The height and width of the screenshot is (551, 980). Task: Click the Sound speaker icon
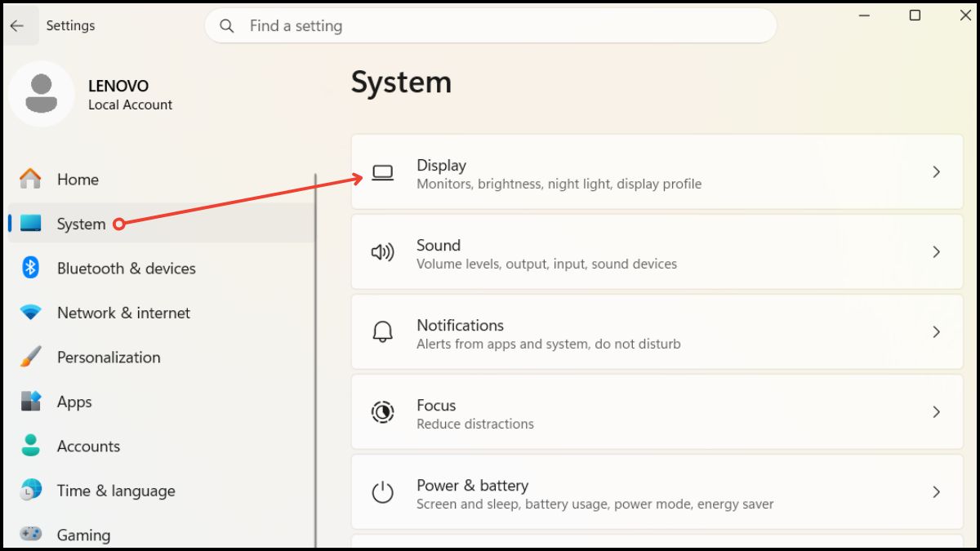tap(382, 252)
